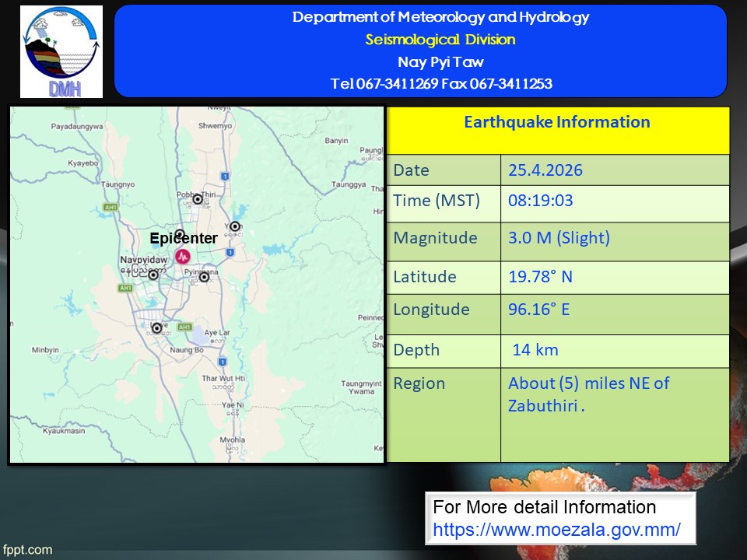Viewport: 747px width, 560px height.
Task: Select the date value 25.4.2026
Action: [x=545, y=170]
